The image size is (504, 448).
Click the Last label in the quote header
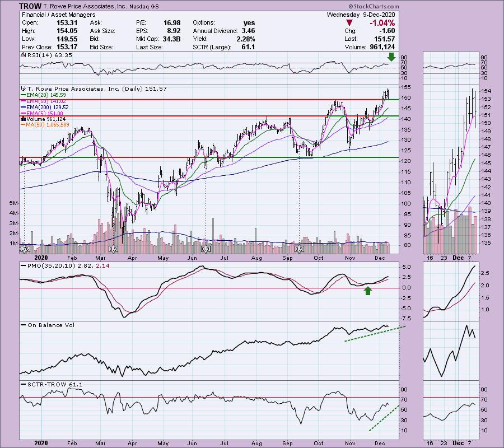click(x=351, y=39)
